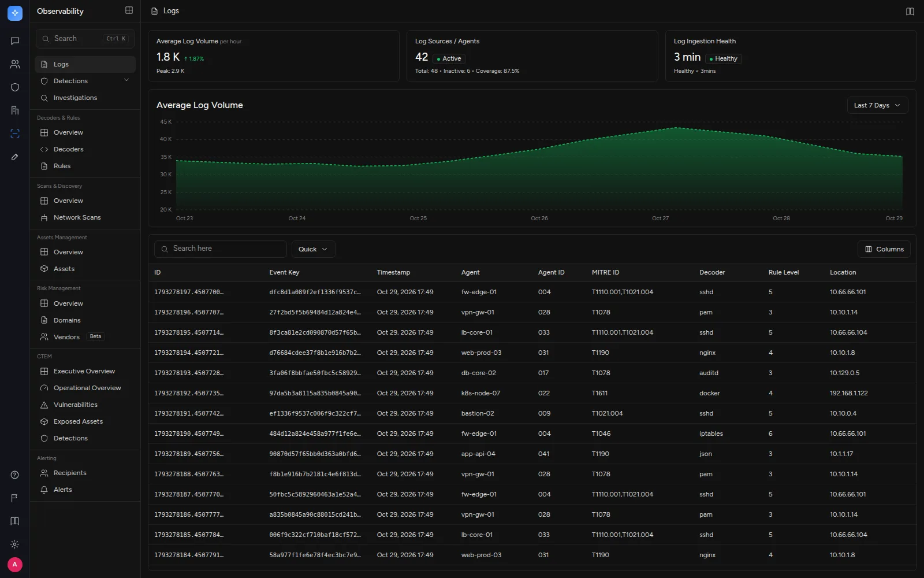Image resolution: width=924 pixels, height=578 pixels.
Task: Click the Oct 27 axis label on chart
Action: coord(660,218)
